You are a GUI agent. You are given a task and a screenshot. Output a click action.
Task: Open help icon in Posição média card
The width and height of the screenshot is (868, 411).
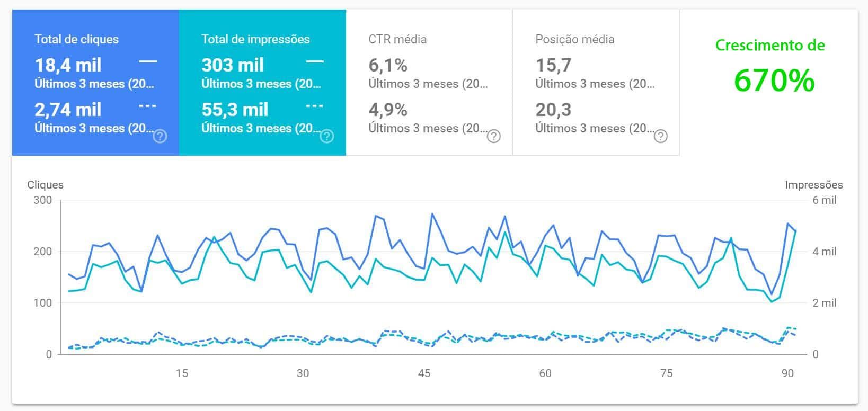click(660, 137)
